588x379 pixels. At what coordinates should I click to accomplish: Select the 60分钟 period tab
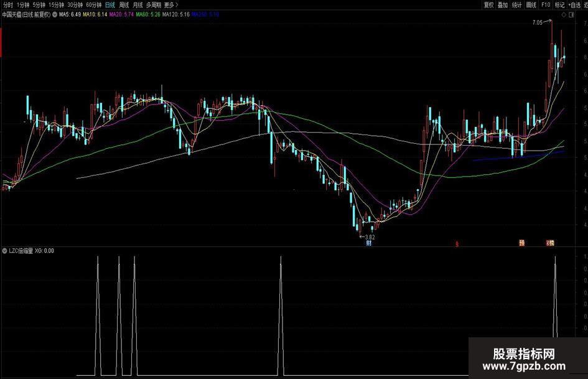(x=94, y=5)
